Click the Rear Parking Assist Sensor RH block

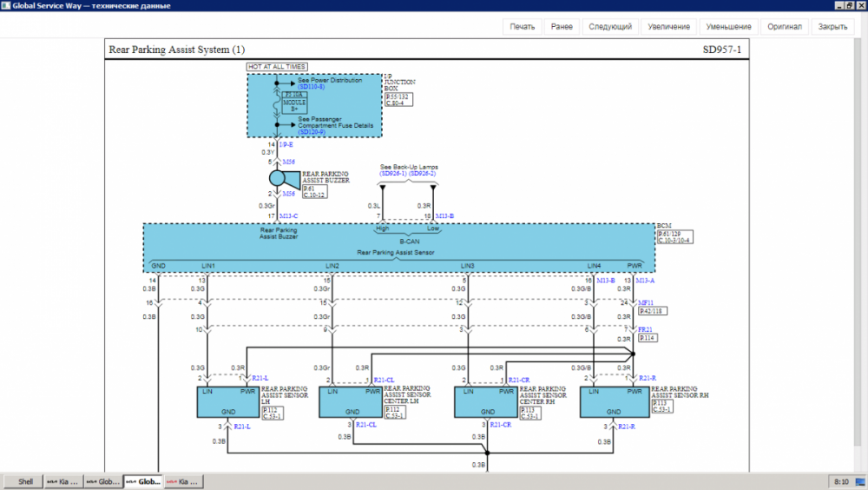[613, 402]
